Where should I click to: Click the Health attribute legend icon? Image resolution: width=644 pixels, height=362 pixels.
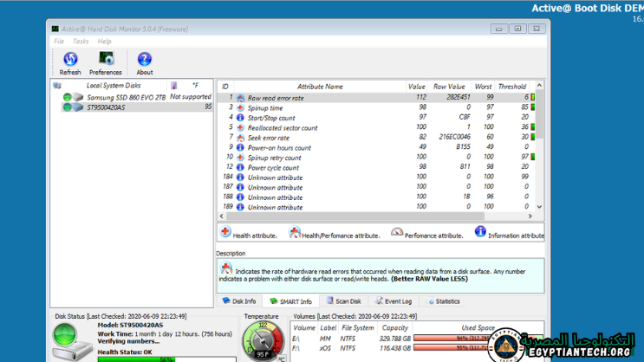click(x=225, y=232)
